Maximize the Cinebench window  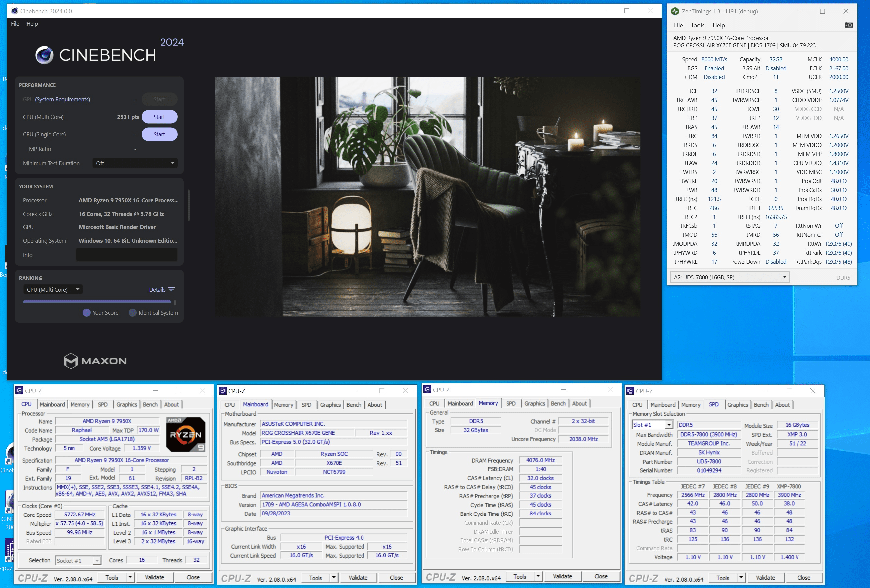point(627,11)
